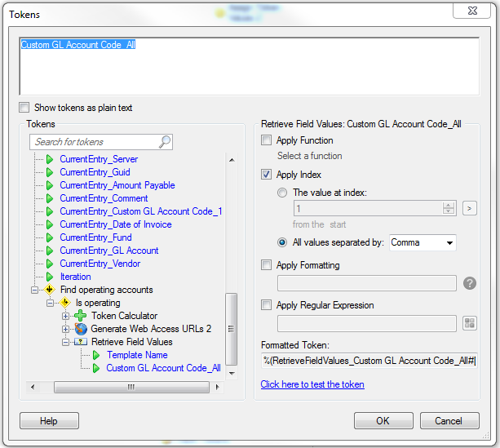
Task: Check the Apply Function box
Action: point(266,140)
